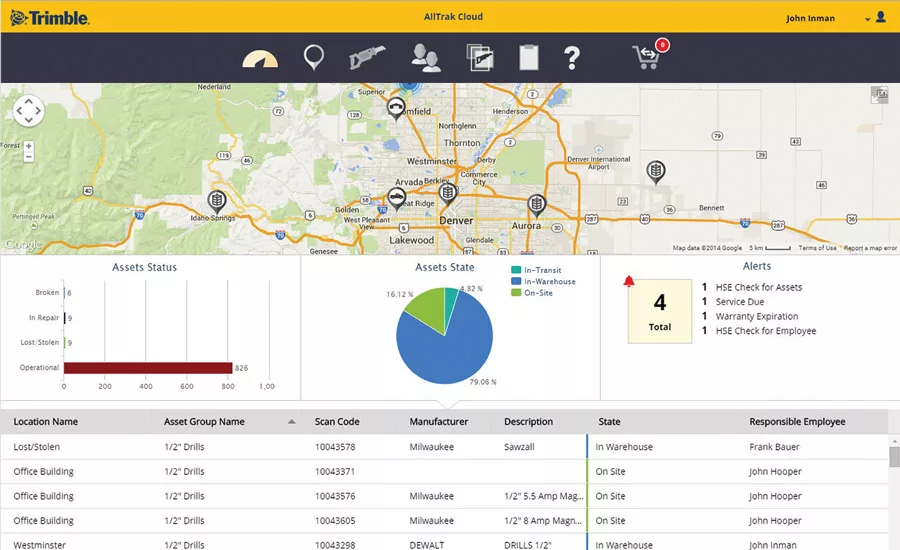
Task: Open Warranty Expiration alert
Action: click(757, 316)
